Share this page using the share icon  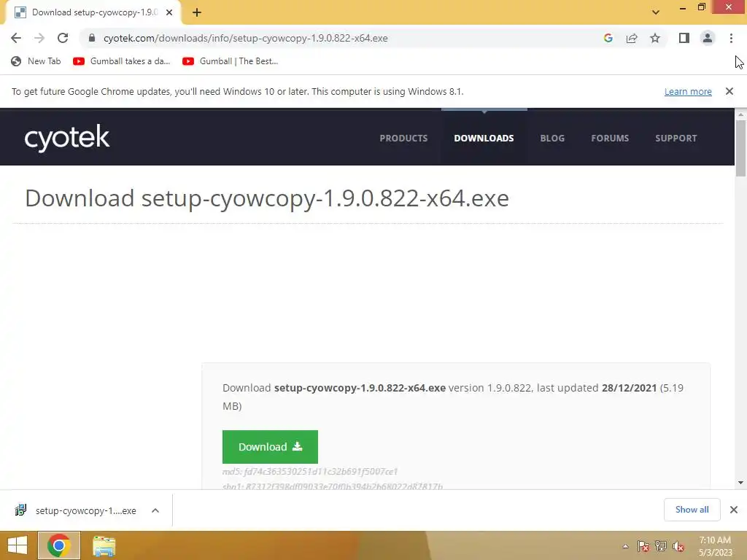pos(632,38)
